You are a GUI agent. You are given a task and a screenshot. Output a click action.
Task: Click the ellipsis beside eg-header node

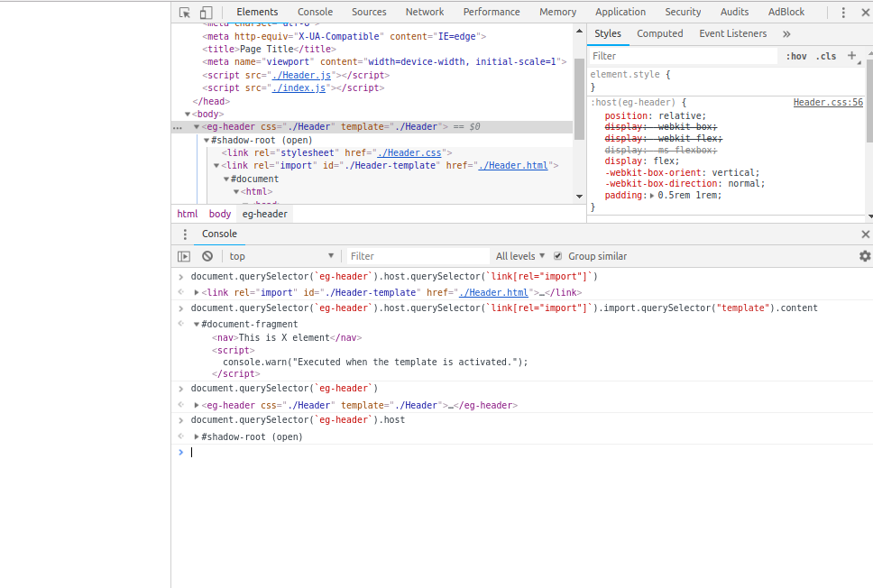[178, 127]
